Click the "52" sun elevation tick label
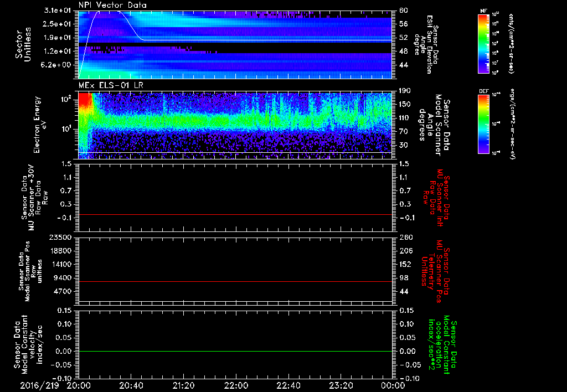Screen dimensions: 567x392 (404, 38)
